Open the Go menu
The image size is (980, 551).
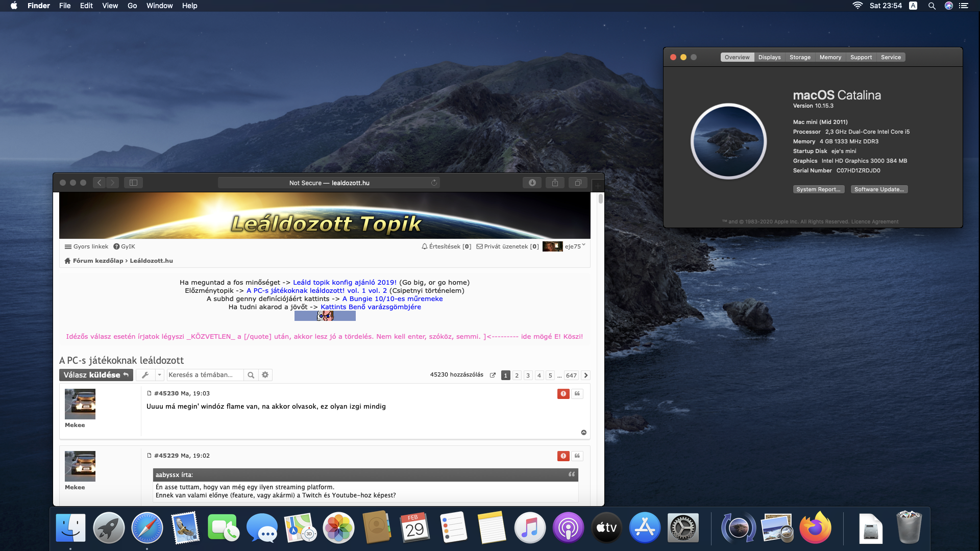(x=132, y=6)
